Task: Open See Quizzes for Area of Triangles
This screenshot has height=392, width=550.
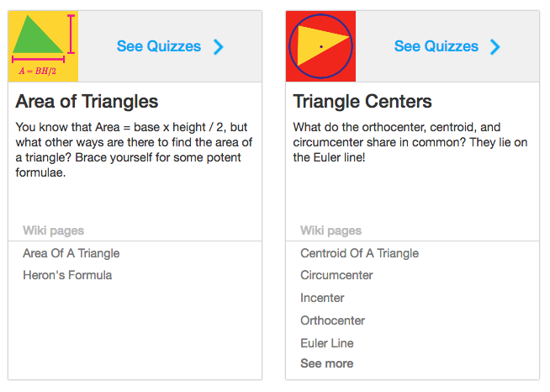Action: (159, 46)
